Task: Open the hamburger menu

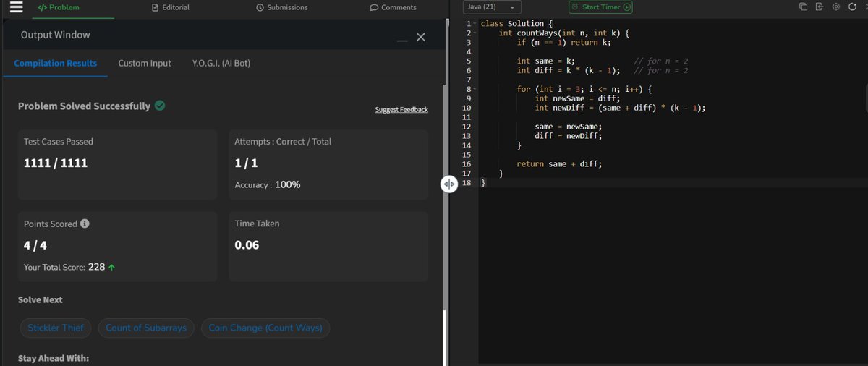Action: point(16,7)
